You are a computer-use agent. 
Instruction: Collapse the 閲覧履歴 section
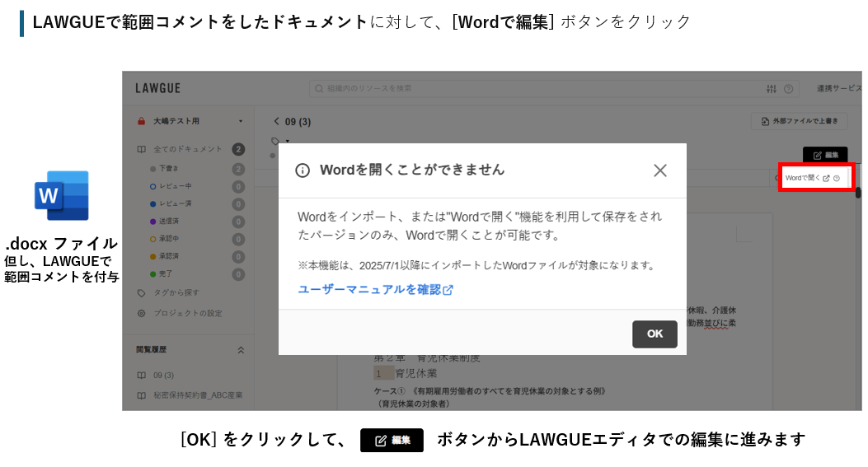(240, 349)
